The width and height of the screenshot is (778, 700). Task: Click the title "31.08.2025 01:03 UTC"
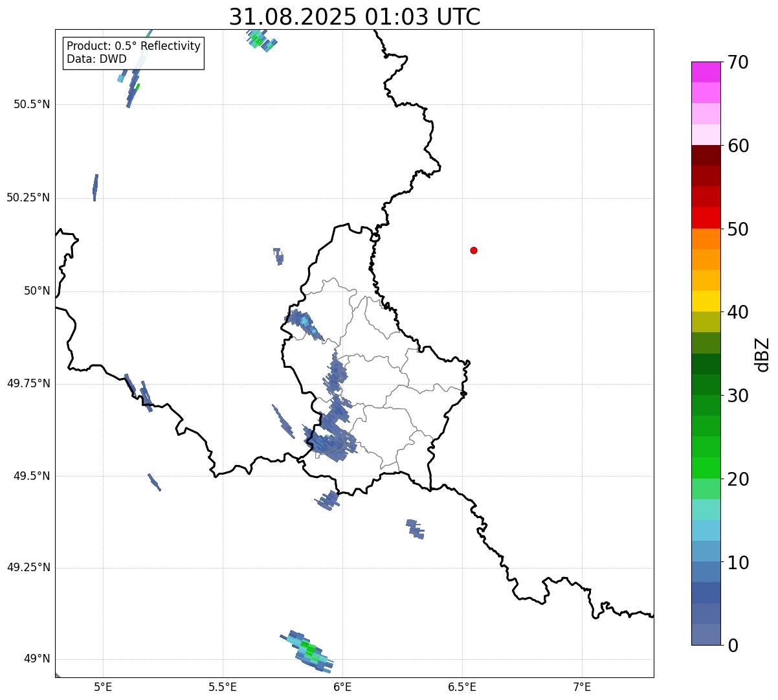pyautogui.click(x=355, y=17)
